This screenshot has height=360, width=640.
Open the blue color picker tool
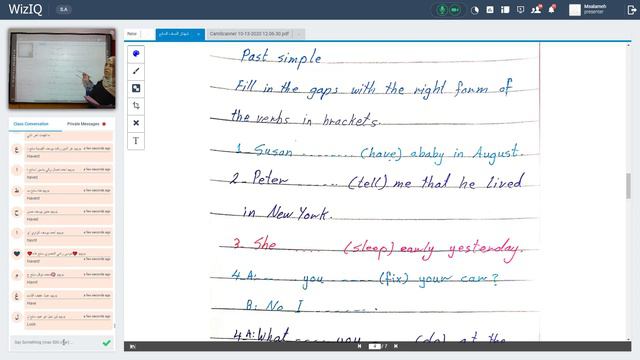(136, 53)
